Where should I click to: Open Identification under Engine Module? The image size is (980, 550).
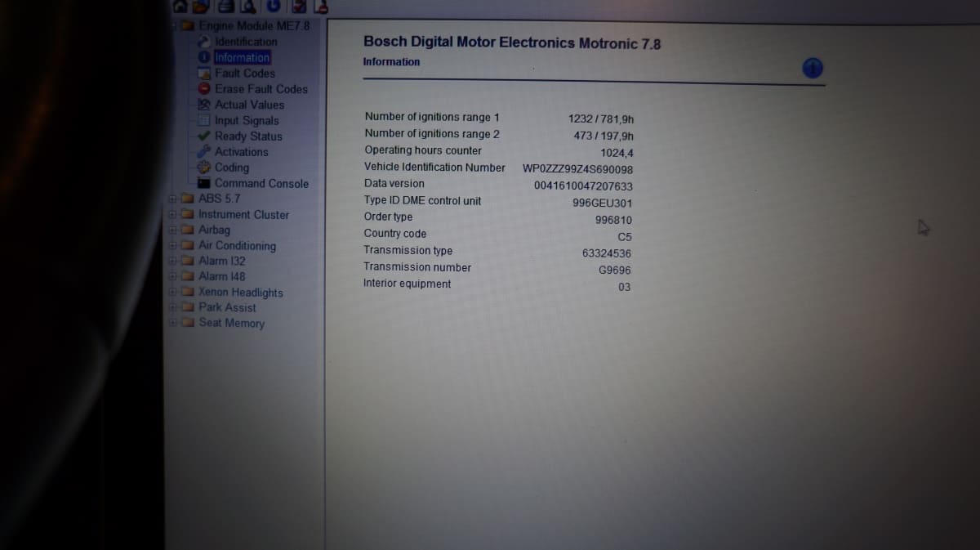(246, 42)
